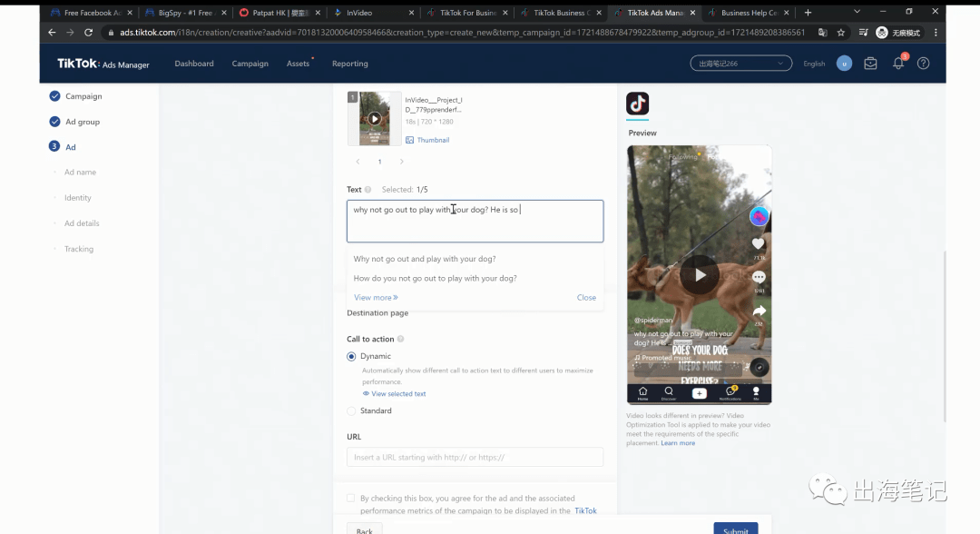Select the Dynamic call to action
Viewport: 980px width, 534px height.
pos(351,356)
